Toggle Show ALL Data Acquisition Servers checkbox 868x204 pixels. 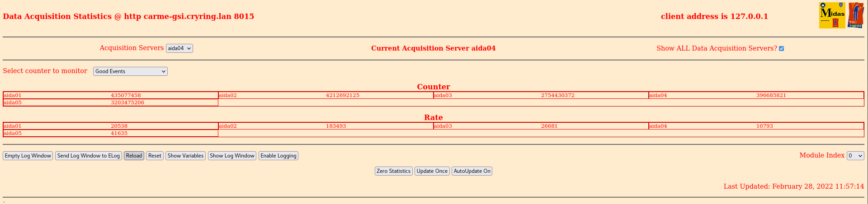pos(781,48)
